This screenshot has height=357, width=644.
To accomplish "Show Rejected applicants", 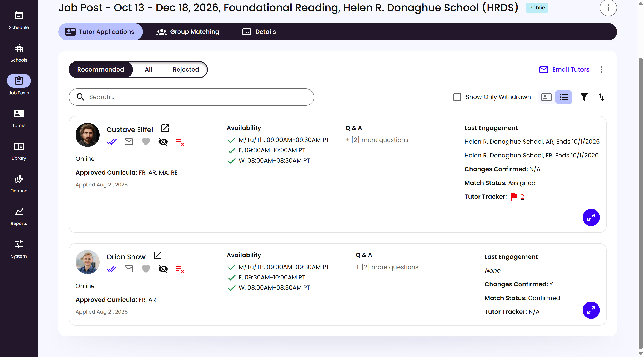I will pos(186,70).
